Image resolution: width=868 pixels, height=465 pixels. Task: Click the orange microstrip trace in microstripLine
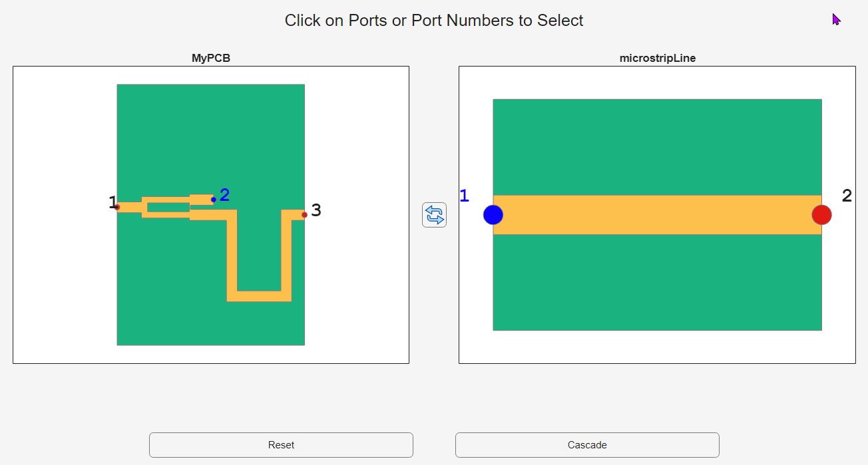point(657,215)
